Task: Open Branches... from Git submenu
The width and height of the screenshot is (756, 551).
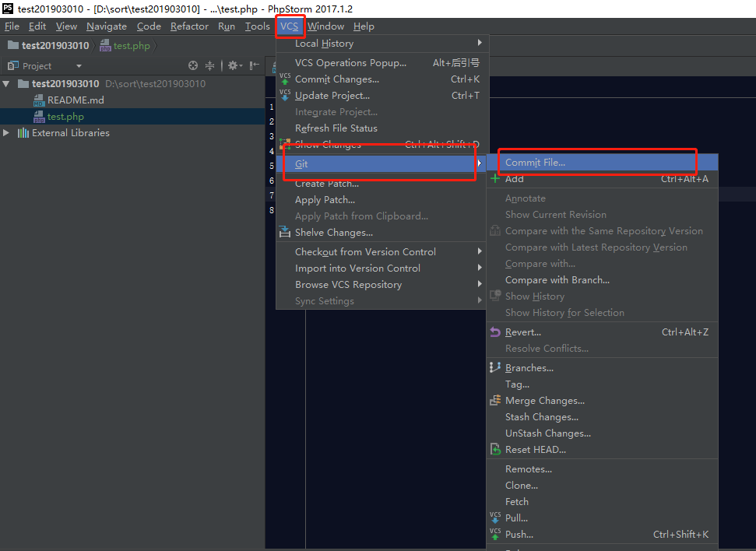Action: tap(602, 368)
